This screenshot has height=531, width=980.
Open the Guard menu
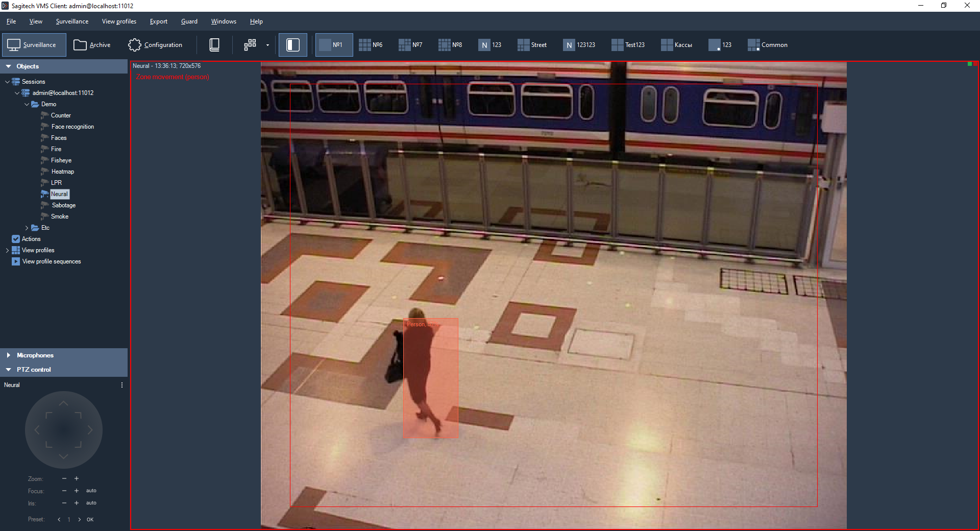coord(189,21)
